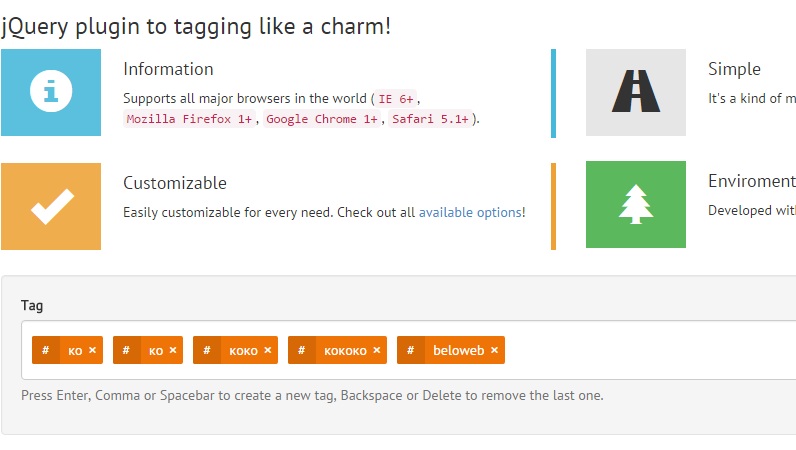The image size is (796, 450).
Task: Click the Tag field label
Action: [32, 306]
